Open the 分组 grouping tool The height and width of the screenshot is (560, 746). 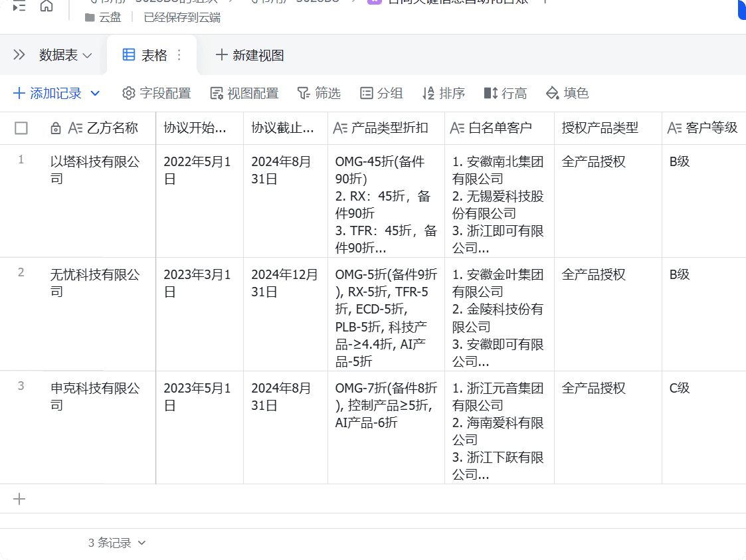[381, 94]
